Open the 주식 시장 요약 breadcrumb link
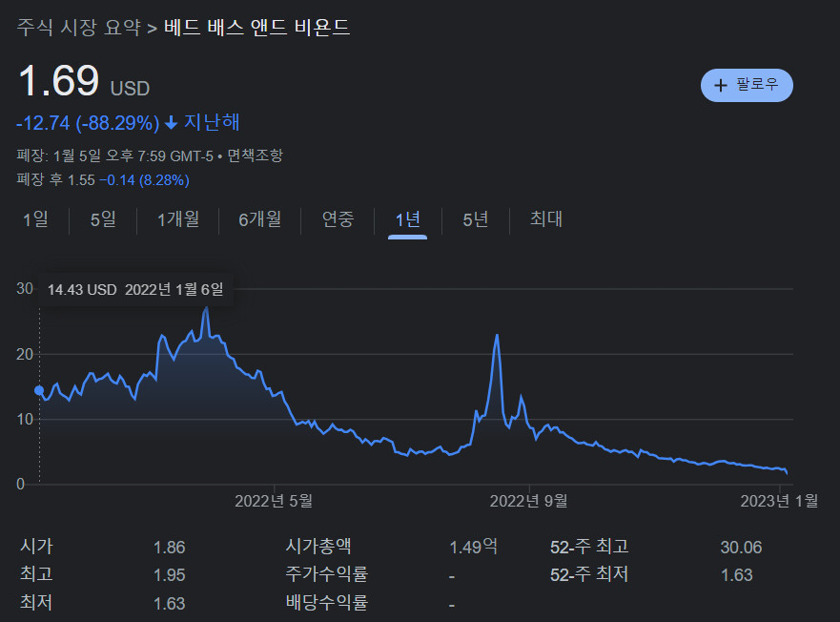 click(79, 28)
